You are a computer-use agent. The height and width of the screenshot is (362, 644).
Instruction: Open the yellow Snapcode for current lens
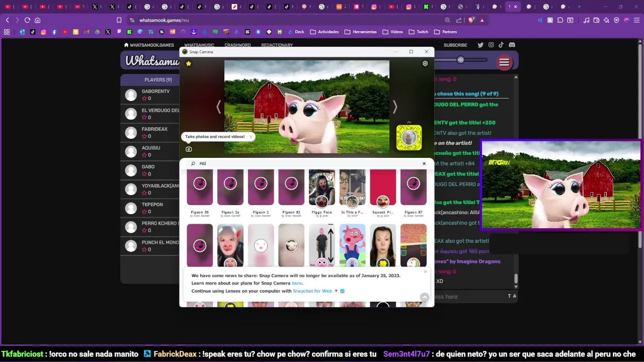coord(409,137)
